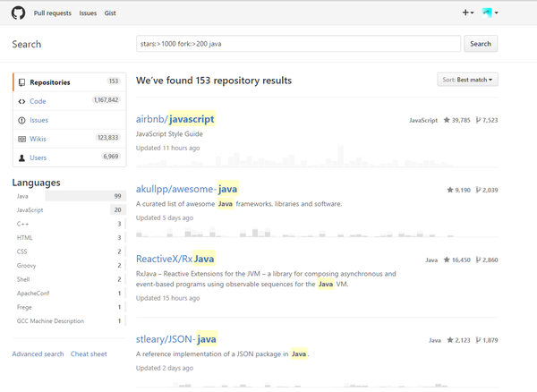Open the airbnb/javascript repository
The width and height of the screenshot is (537, 392).
[x=175, y=119]
